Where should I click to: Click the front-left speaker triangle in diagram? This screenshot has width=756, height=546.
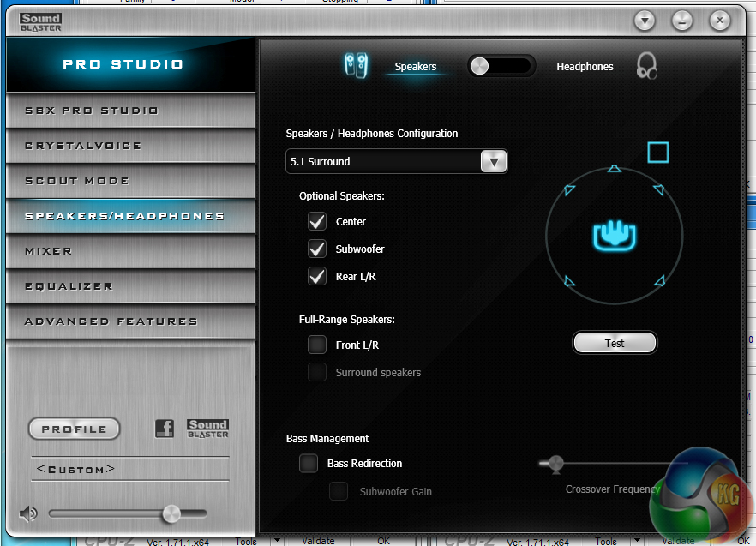[x=569, y=189]
